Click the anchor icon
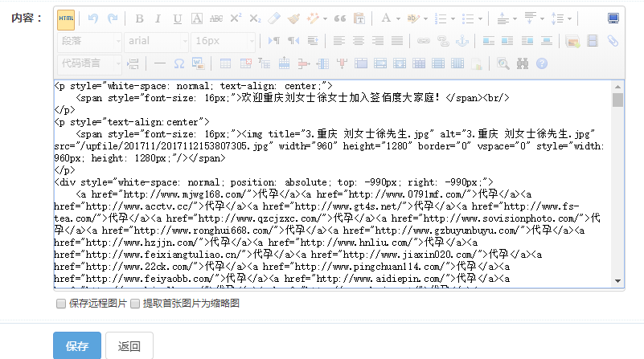This screenshot has height=359, width=644. [x=461, y=40]
